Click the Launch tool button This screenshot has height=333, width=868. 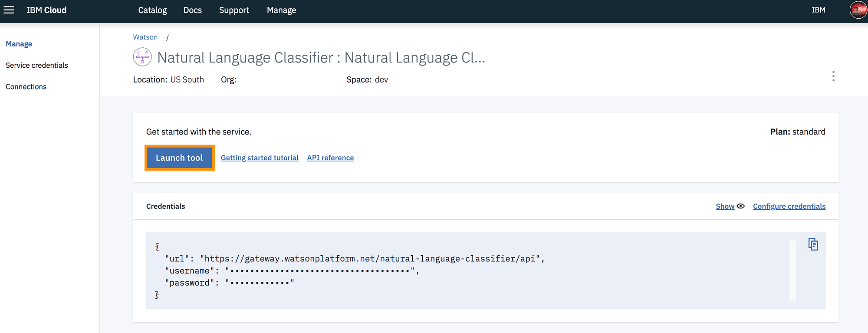point(179,158)
